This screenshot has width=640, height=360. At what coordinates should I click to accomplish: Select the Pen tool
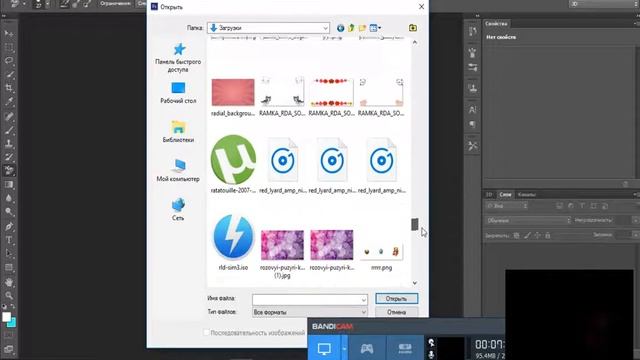(9, 227)
